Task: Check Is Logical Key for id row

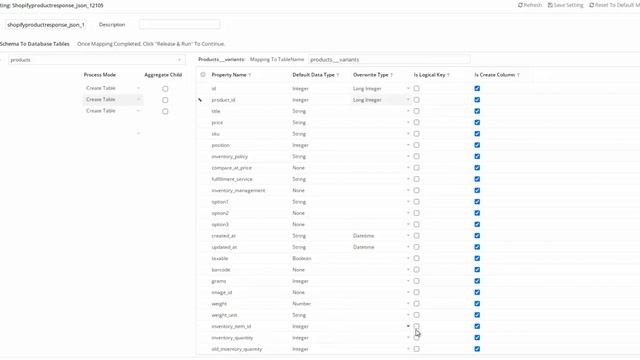Action: pos(416,89)
